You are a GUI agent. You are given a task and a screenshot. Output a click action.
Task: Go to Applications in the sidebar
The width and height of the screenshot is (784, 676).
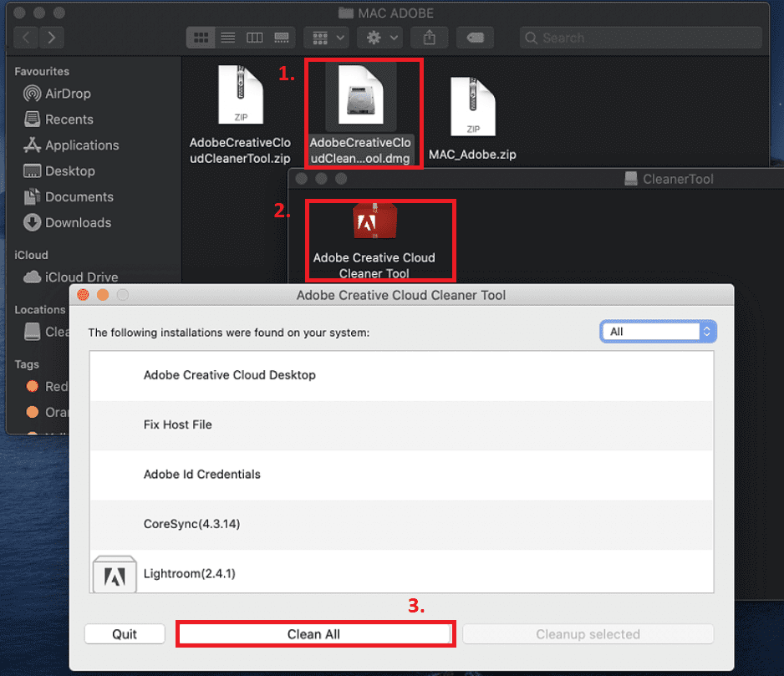point(81,145)
